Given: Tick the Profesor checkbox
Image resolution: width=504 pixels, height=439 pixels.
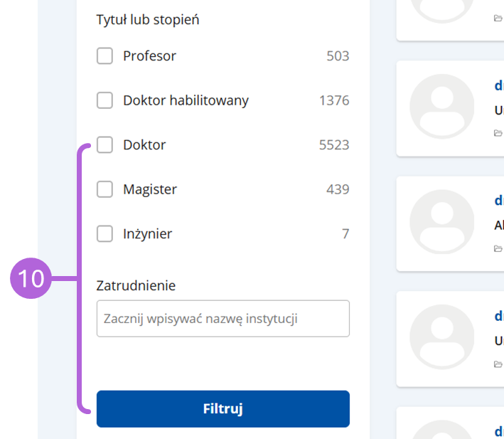Looking at the screenshot, I should pyautogui.click(x=104, y=56).
